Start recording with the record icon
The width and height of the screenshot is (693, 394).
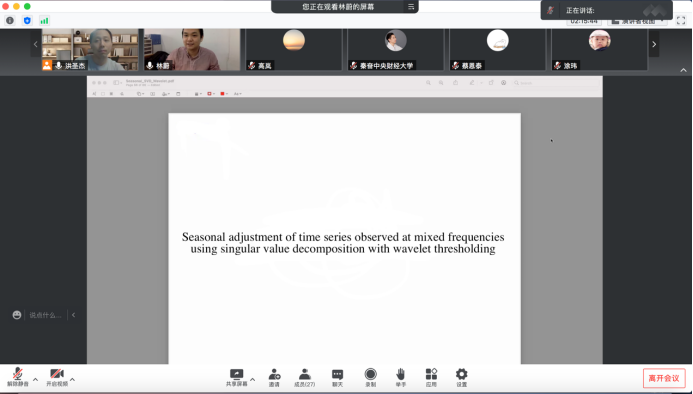coord(370,375)
